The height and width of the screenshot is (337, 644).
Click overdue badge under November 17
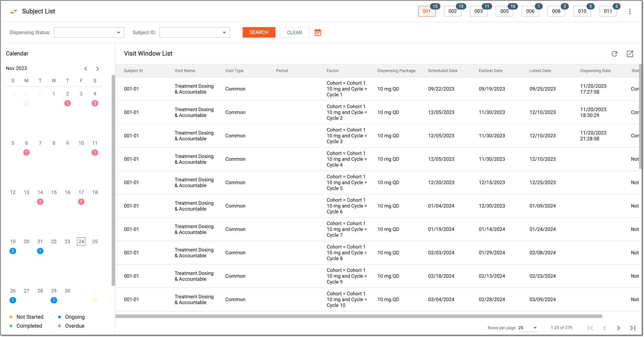click(81, 202)
